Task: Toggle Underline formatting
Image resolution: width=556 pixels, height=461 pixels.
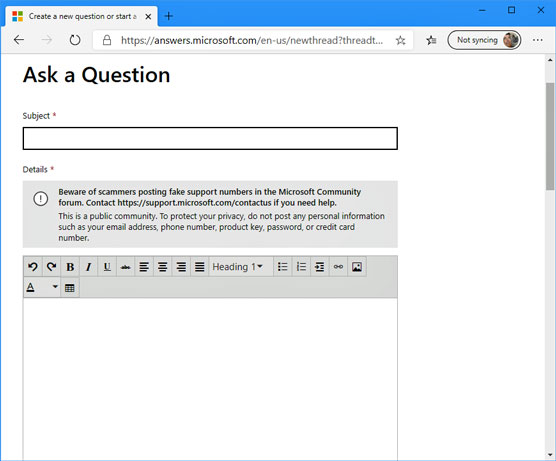Action: pyautogui.click(x=107, y=267)
